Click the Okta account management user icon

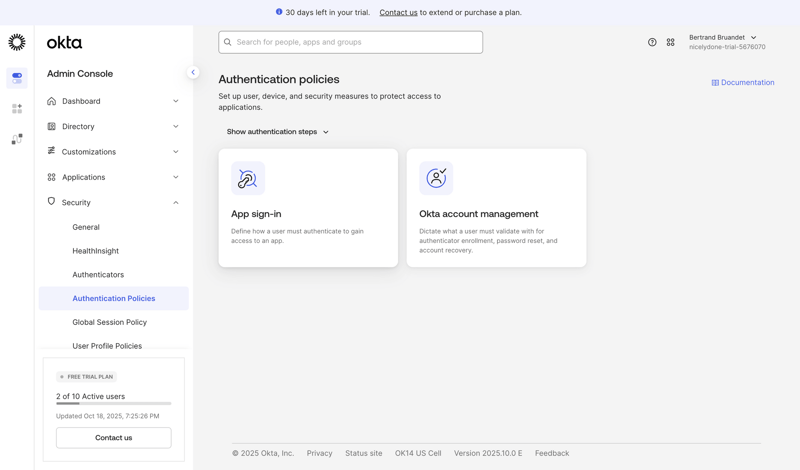click(x=436, y=178)
